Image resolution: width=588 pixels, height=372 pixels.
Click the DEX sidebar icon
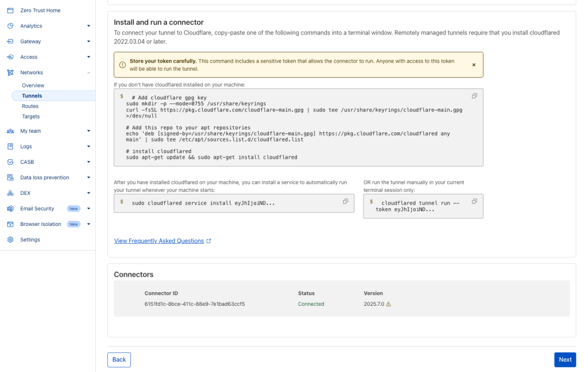click(10, 193)
